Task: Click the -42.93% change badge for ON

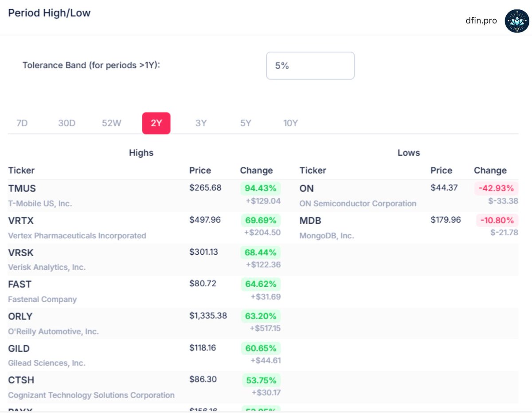Action: 496,188
